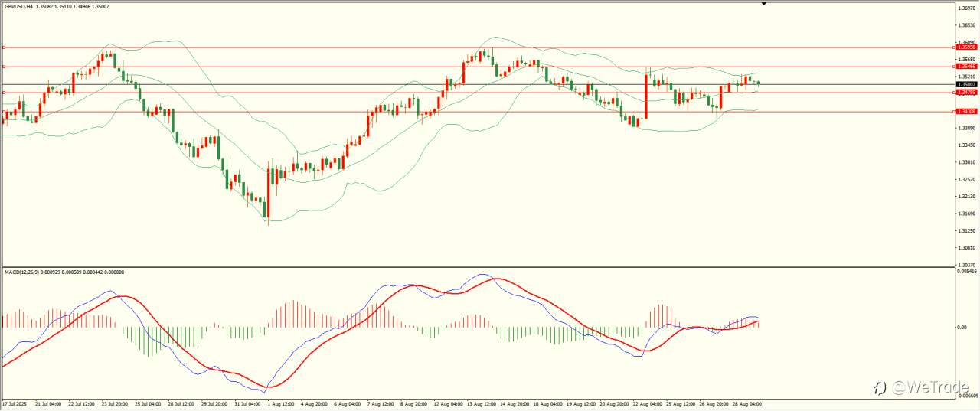
Task: Click the 23 Jul 20:00 time label
Action: [115, 403]
